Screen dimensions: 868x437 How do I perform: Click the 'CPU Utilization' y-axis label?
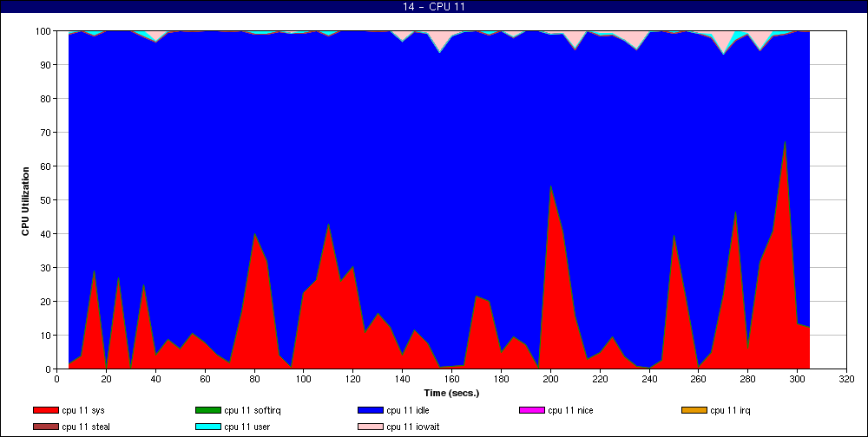point(25,201)
